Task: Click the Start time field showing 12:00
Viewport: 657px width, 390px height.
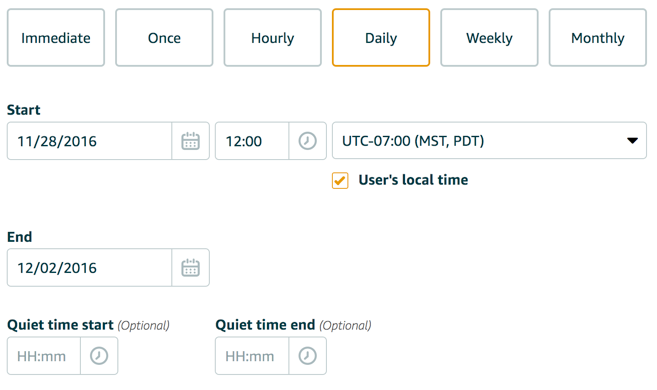Action: pos(252,141)
